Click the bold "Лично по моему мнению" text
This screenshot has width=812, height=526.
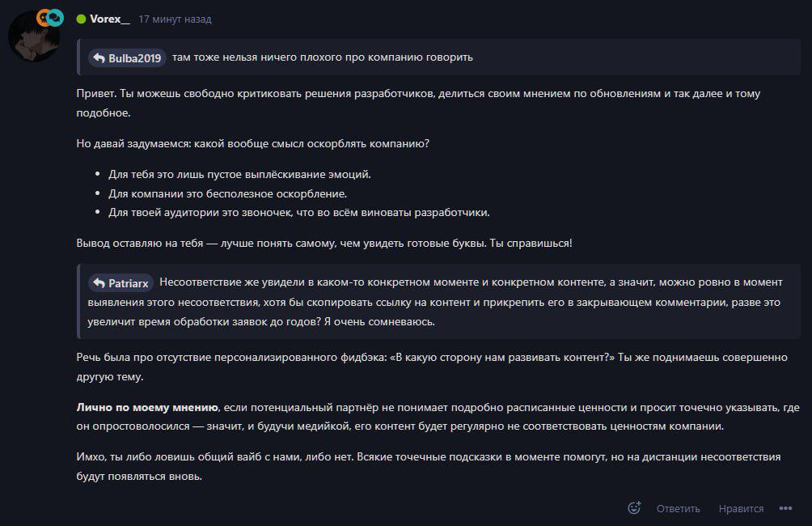pos(147,406)
